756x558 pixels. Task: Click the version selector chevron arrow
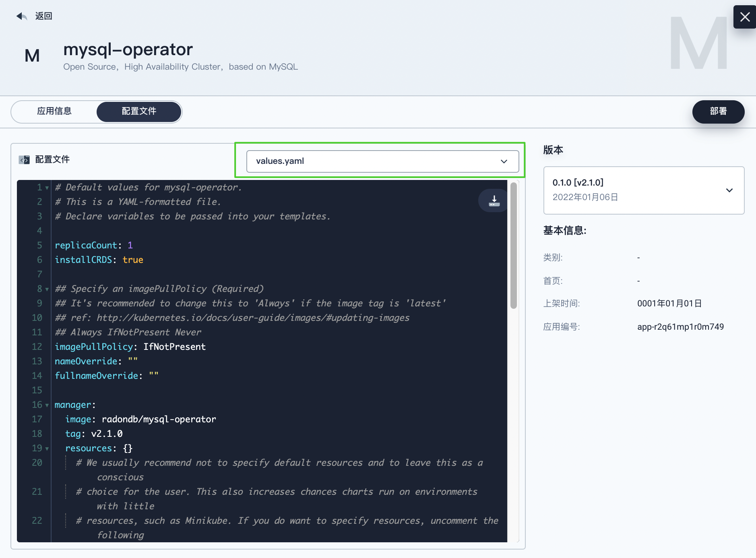click(x=729, y=190)
